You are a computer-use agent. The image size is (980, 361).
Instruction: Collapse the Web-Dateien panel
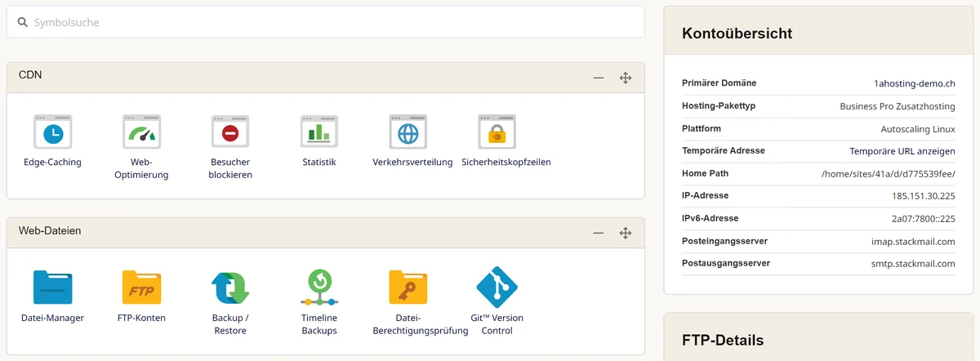599,233
